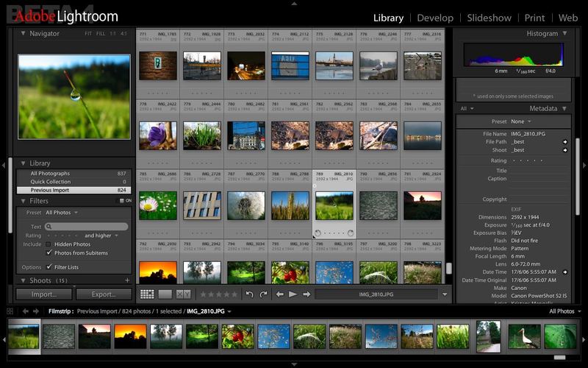This screenshot has height=368, width=588.
Task: Rotate photo clockwise from the toolbar
Action: point(264,294)
